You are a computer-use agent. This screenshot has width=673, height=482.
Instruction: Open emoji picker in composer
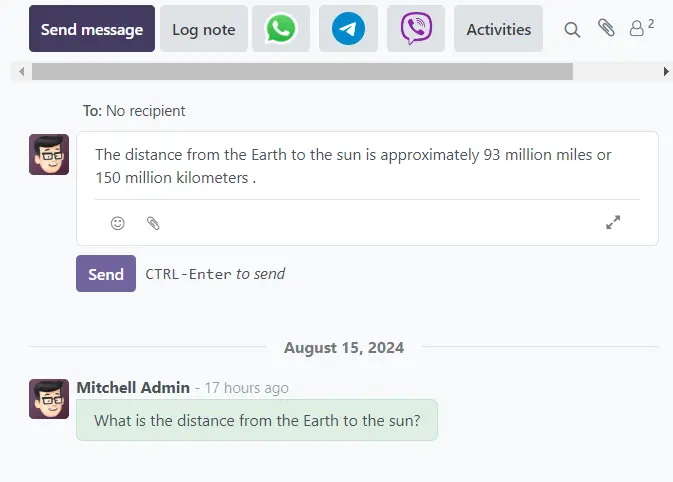pyautogui.click(x=118, y=223)
